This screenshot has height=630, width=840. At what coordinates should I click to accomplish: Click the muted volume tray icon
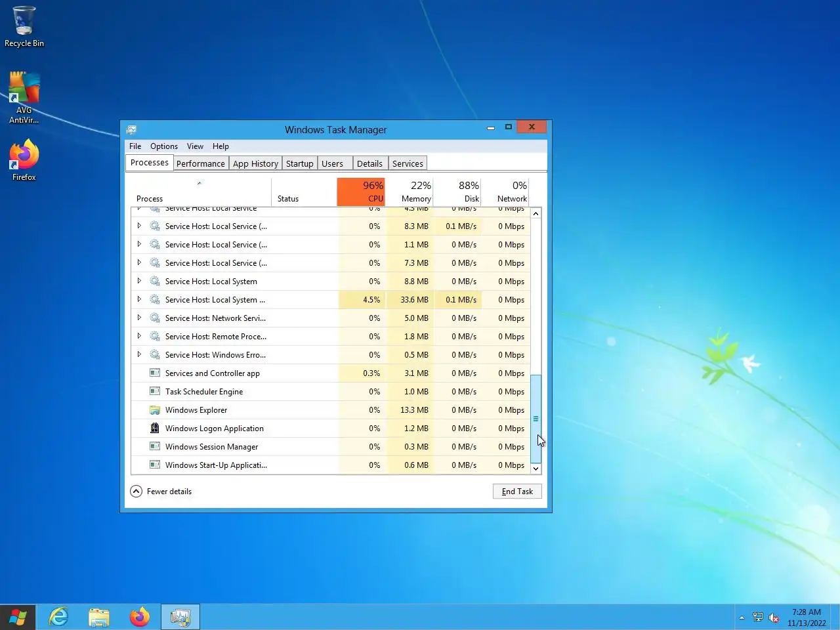coord(774,618)
